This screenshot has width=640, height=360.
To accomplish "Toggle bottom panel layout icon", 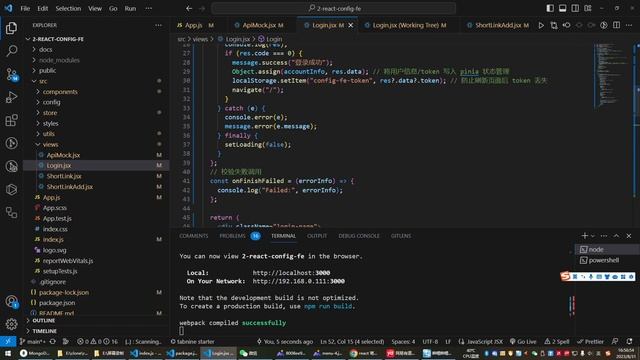I will (x=562, y=8).
